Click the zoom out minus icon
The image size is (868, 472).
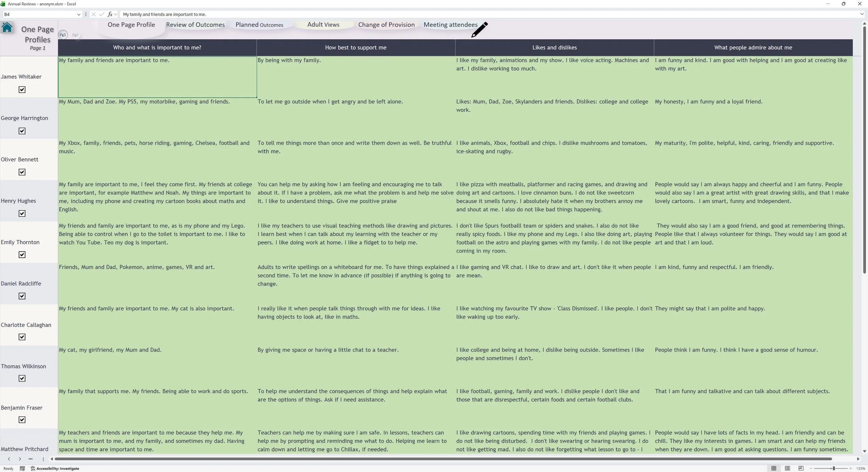pyautogui.click(x=811, y=469)
